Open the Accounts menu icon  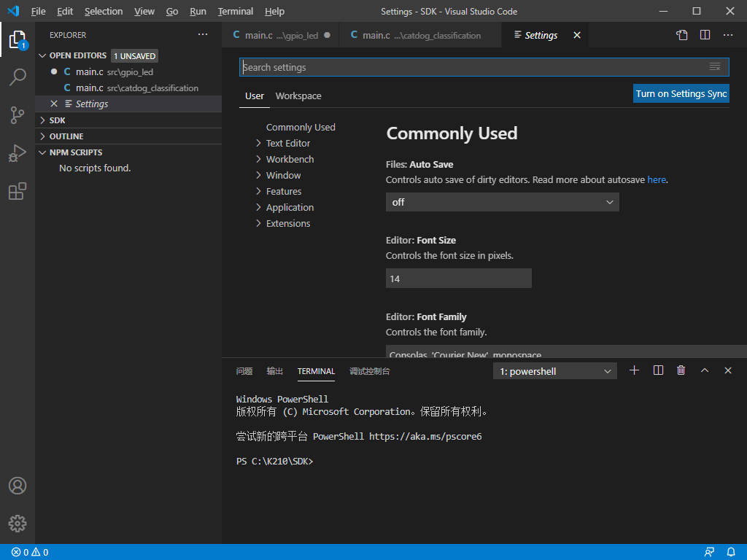(x=18, y=486)
